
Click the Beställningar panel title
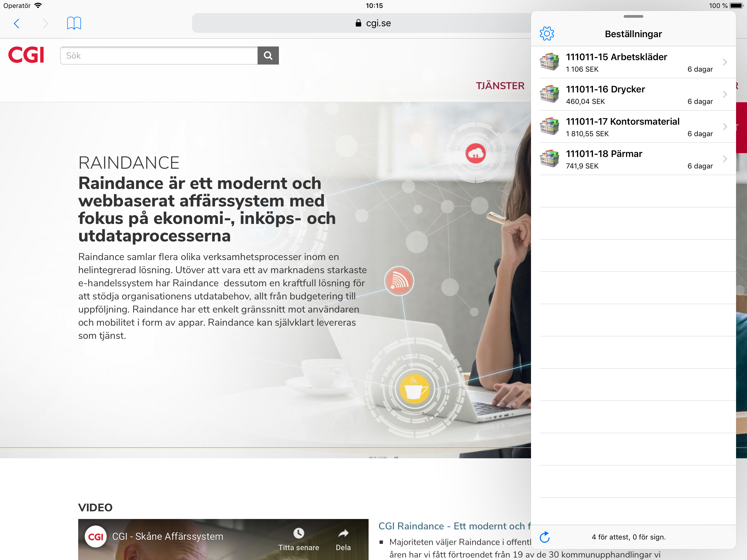tap(633, 34)
